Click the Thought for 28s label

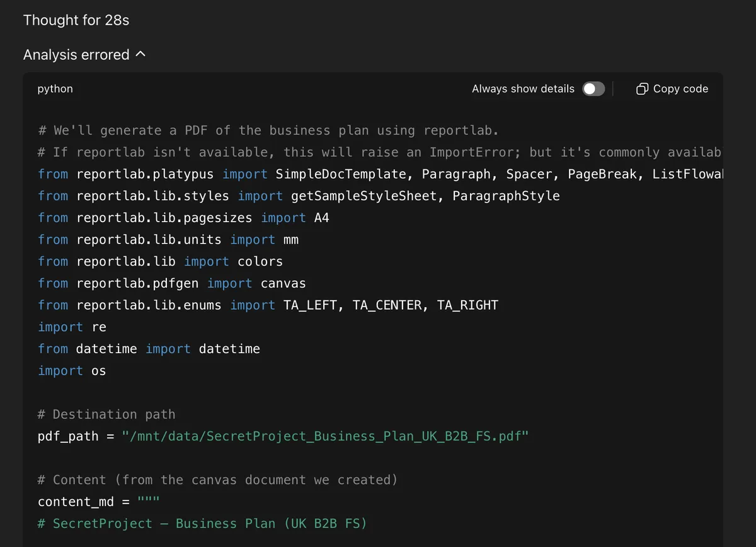point(76,20)
